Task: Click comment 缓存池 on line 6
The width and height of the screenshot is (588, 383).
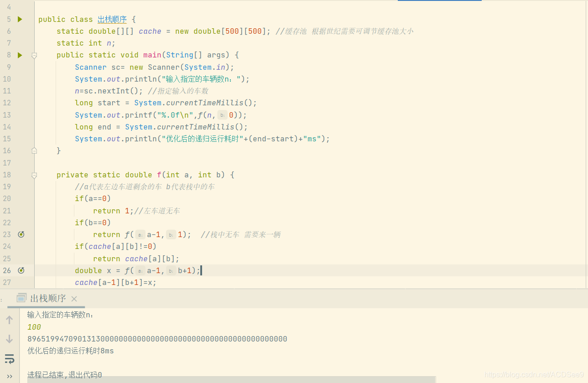Action: pyautogui.click(x=344, y=31)
